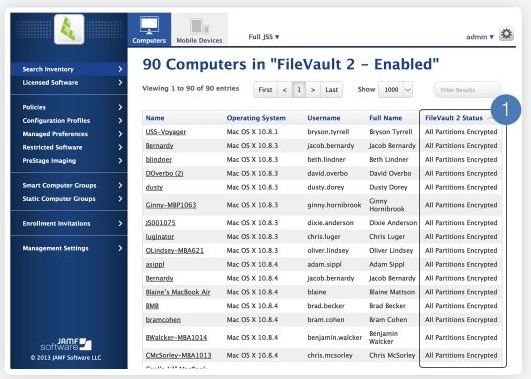Open Licensed Software in sidebar

(69, 83)
